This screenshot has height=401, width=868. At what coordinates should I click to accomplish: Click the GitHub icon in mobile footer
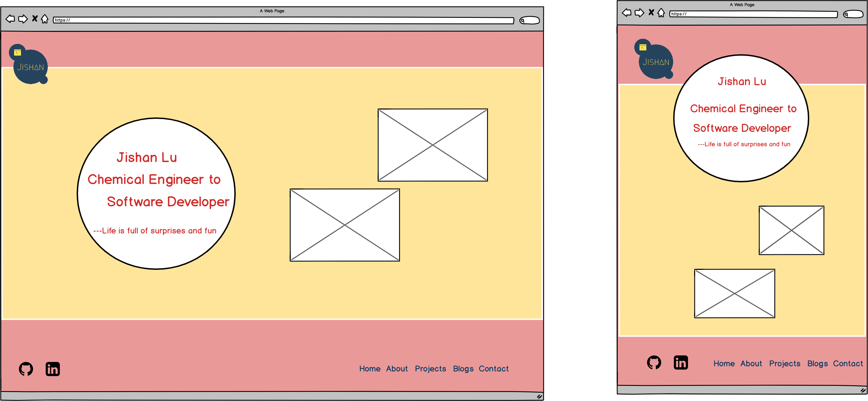coord(654,363)
